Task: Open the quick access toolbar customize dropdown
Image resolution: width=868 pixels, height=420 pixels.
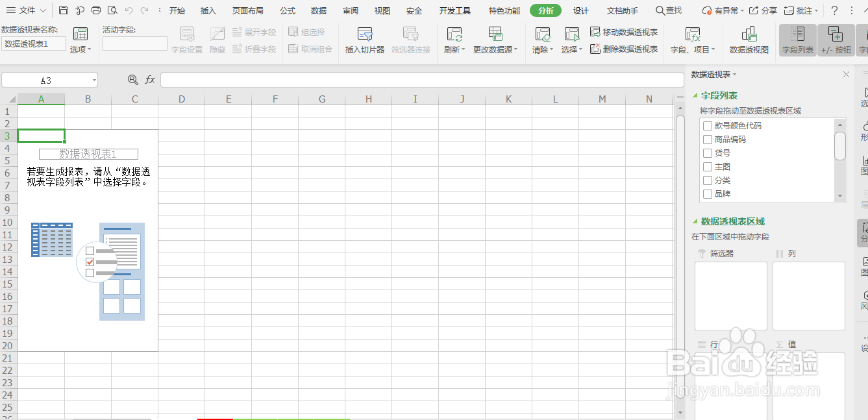Action: point(160,10)
